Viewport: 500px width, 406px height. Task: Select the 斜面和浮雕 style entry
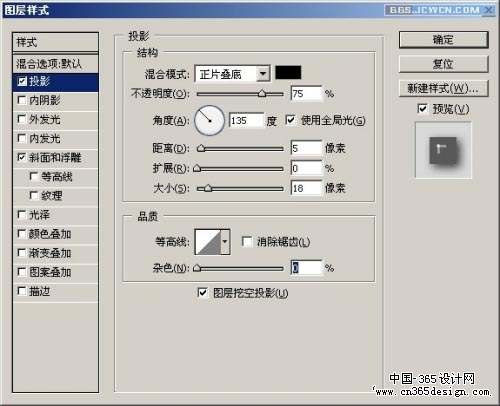point(55,158)
